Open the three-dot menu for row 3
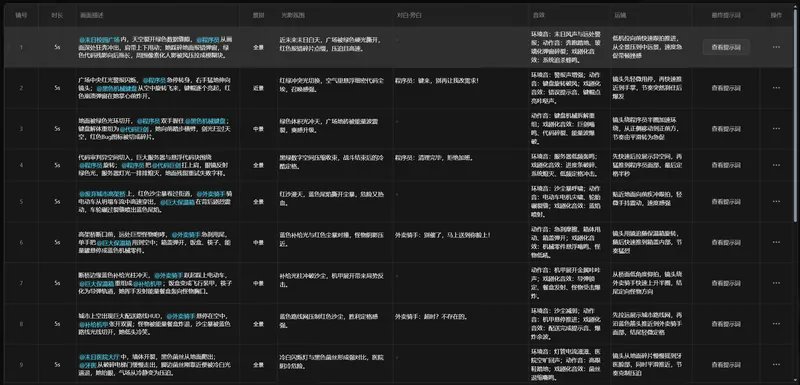This screenshot has height=385, width=800. tap(776, 129)
